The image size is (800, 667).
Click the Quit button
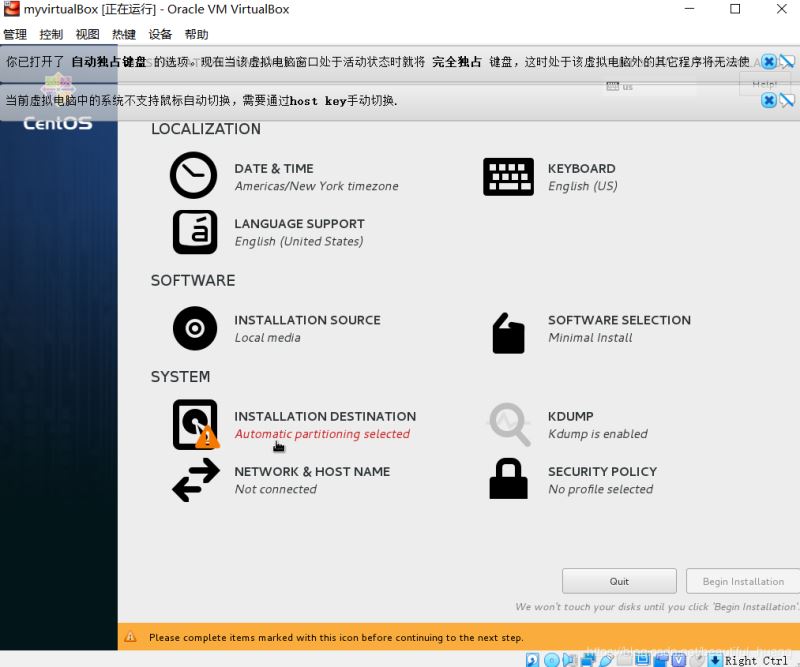pyautogui.click(x=619, y=581)
